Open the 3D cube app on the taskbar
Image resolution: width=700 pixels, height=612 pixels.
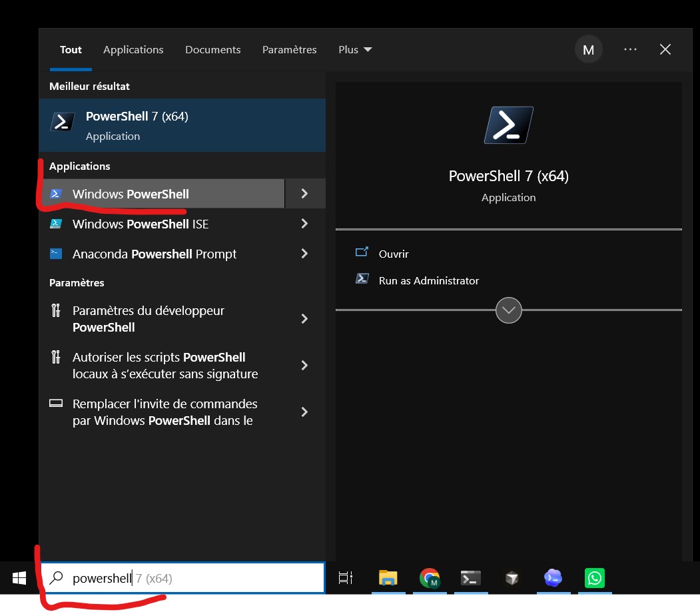tap(512, 578)
